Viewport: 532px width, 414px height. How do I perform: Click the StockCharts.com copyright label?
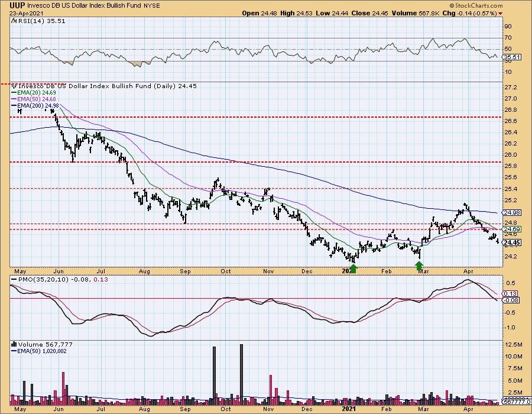click(x=476, y=5)
